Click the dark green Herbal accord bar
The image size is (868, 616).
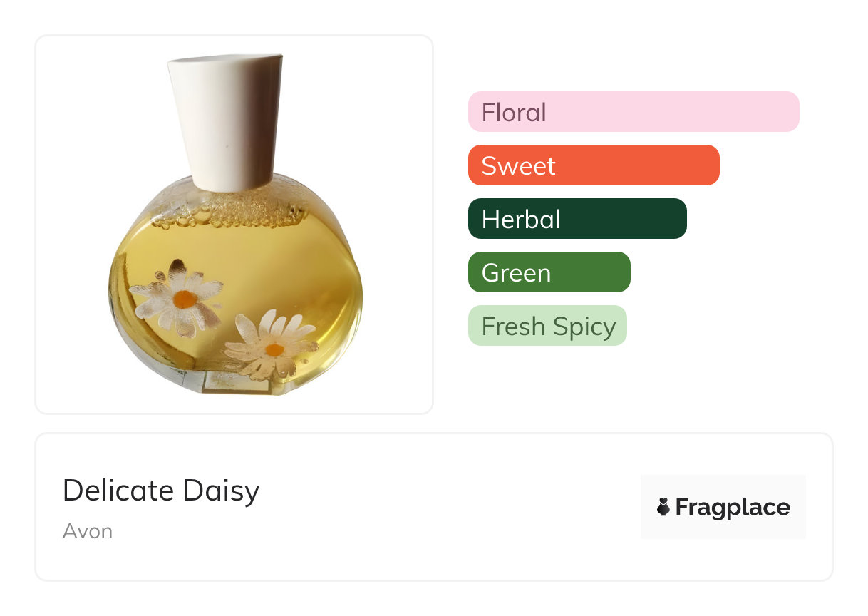[577, 219]
